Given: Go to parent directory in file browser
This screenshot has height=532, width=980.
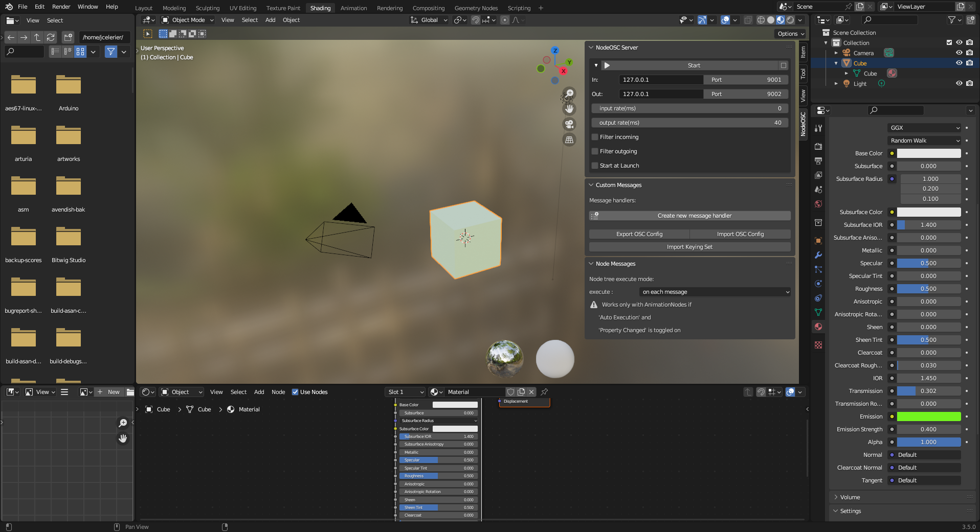Looking at the screenshot, I should coord(37,37).
